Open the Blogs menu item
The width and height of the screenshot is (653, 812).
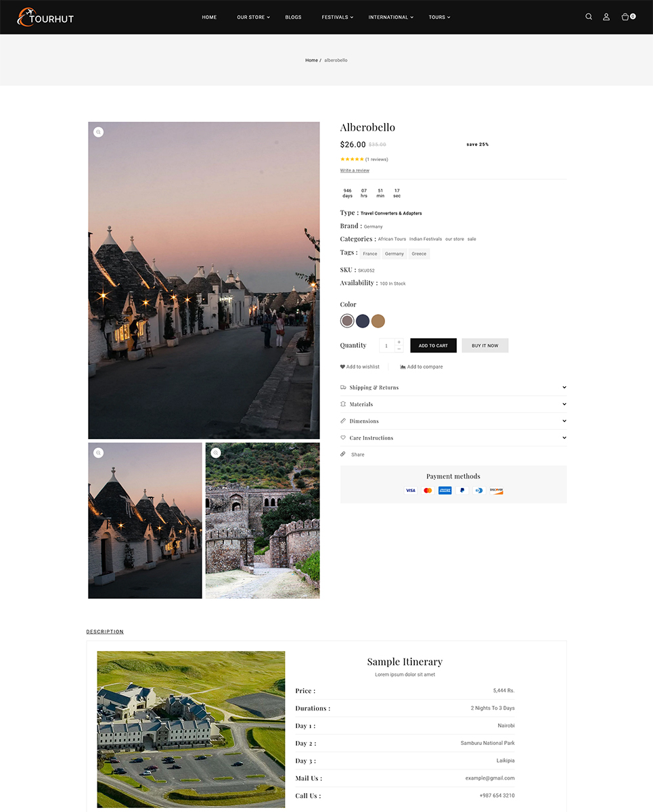(293, 17)
